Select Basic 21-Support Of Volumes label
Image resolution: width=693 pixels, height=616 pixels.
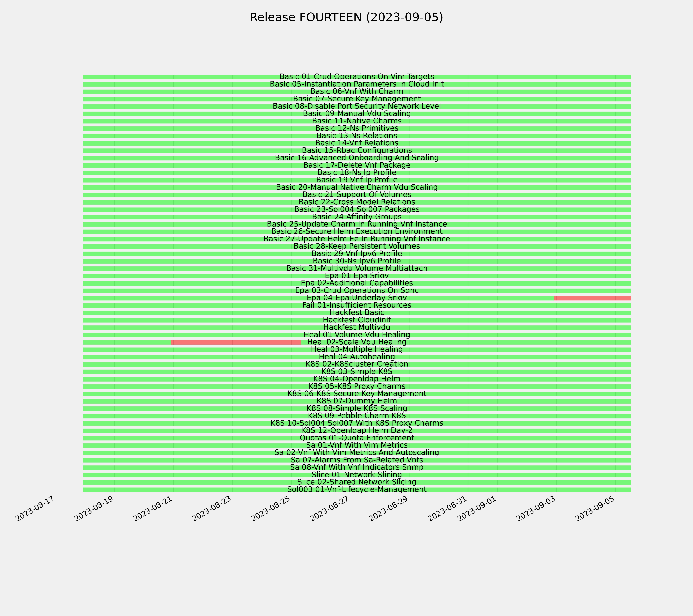[357, 195]
